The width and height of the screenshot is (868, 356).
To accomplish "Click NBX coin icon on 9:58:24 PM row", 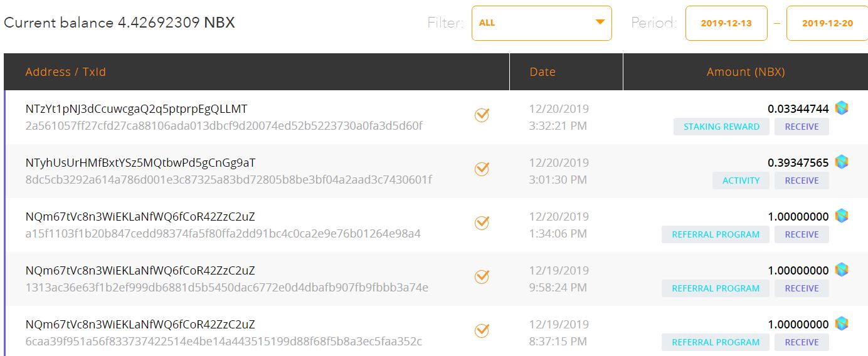I will click(x=842, y=270).
